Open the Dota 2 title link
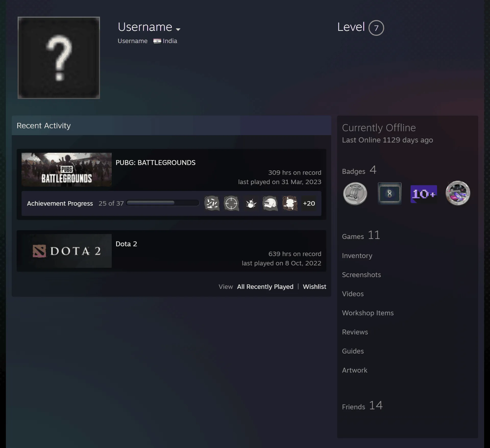 (126, 244)
